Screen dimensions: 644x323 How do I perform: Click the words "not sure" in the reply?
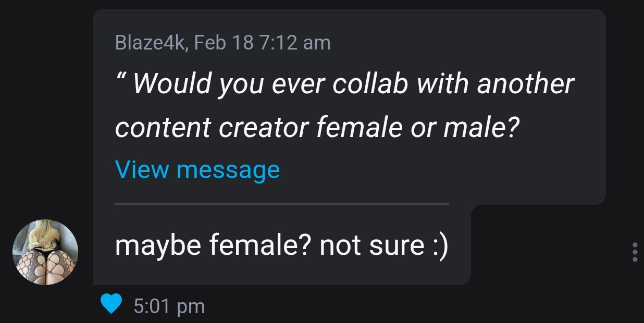(371, 245)
